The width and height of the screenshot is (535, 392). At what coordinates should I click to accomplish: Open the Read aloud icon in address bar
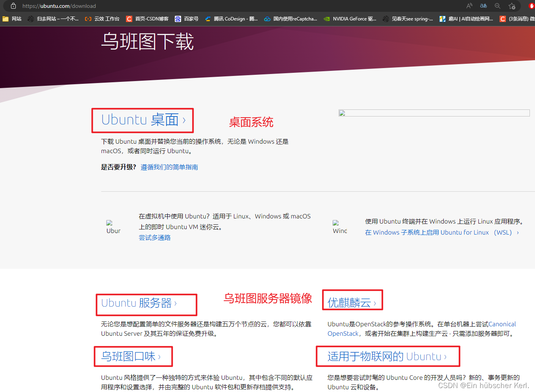pyautogui.click(x=469, y=6)
